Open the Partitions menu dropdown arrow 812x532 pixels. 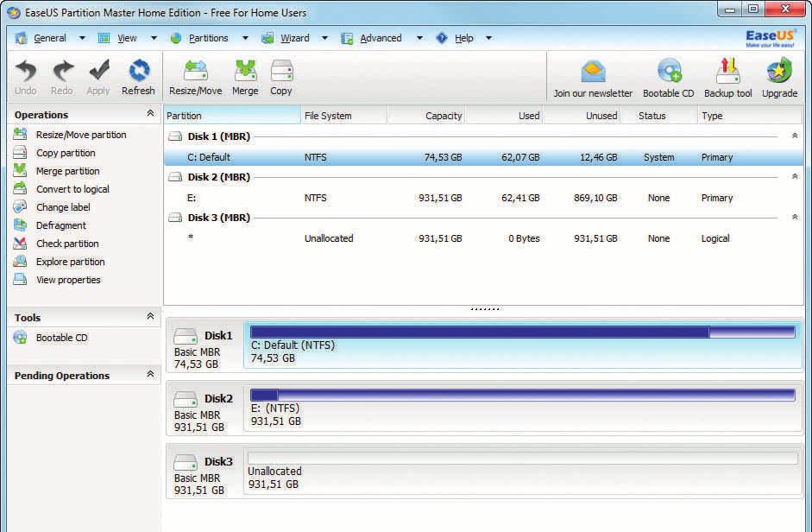[x=245, y=38]
